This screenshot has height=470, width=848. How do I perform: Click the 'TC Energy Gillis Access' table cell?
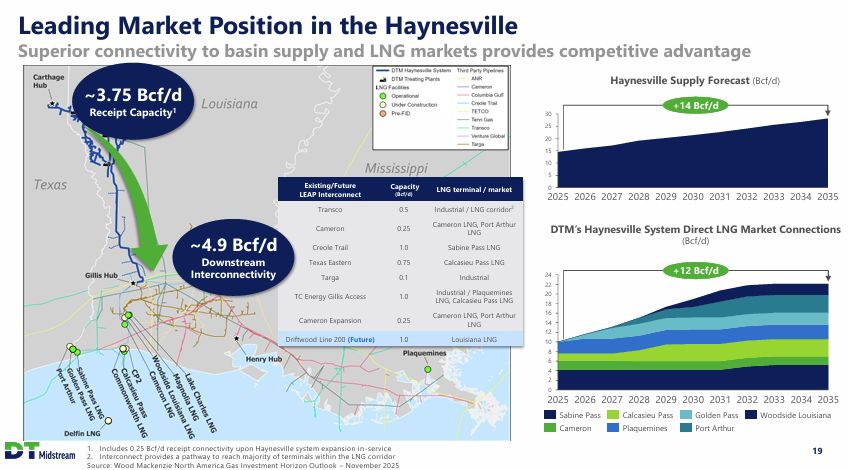click(x=330, y=296)
